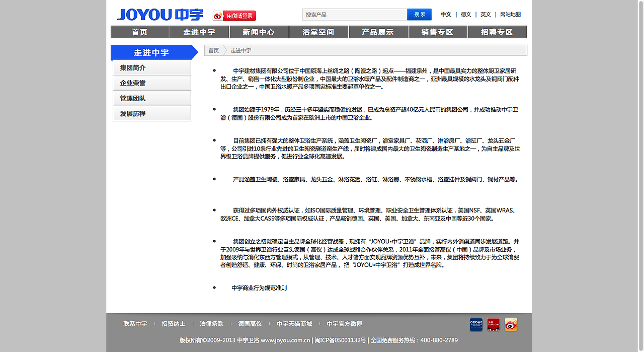Image resolution: width=644 pixels, height=352 pixels.
Task: Click the Sina Weibo icon in footer
Action: pos(511,324)
